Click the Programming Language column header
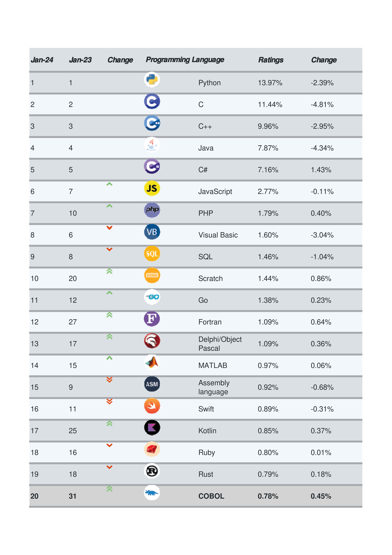This screenshot has height=555, width=392. [185, 60]
